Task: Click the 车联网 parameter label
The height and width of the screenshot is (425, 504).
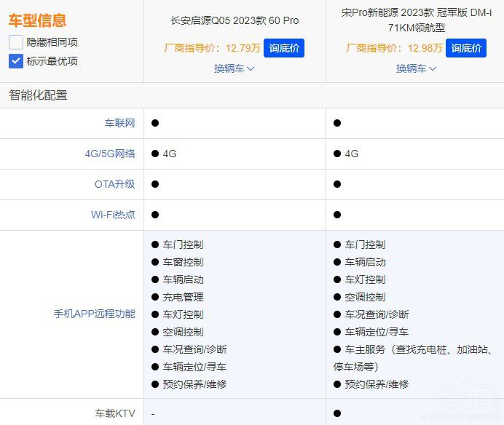Action: coord(120,123)
